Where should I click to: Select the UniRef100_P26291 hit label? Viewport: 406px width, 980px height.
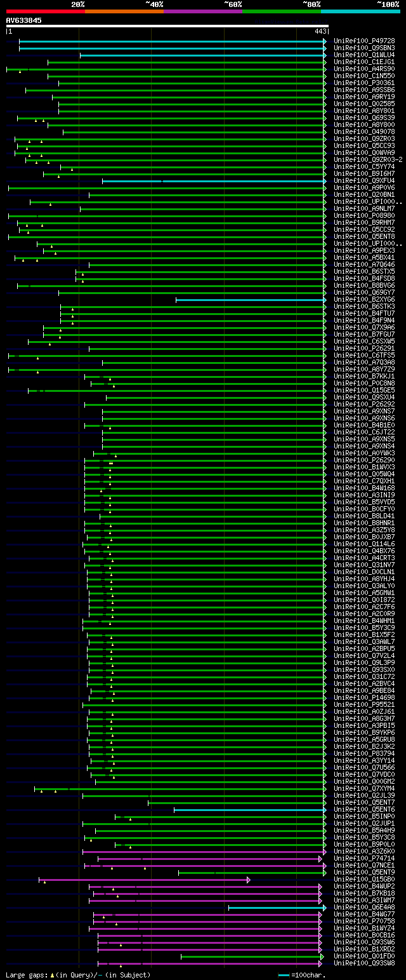point(364,349)
